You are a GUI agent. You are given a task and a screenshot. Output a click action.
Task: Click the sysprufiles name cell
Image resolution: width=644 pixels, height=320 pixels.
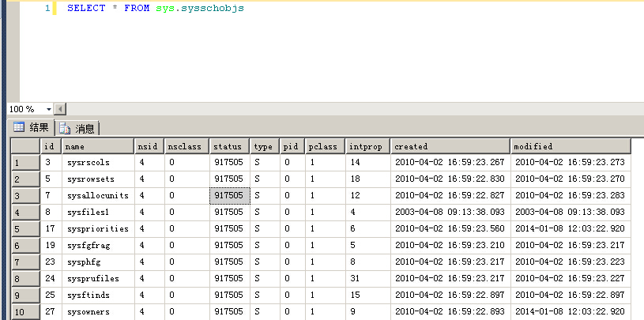click(x=98, y=278)
